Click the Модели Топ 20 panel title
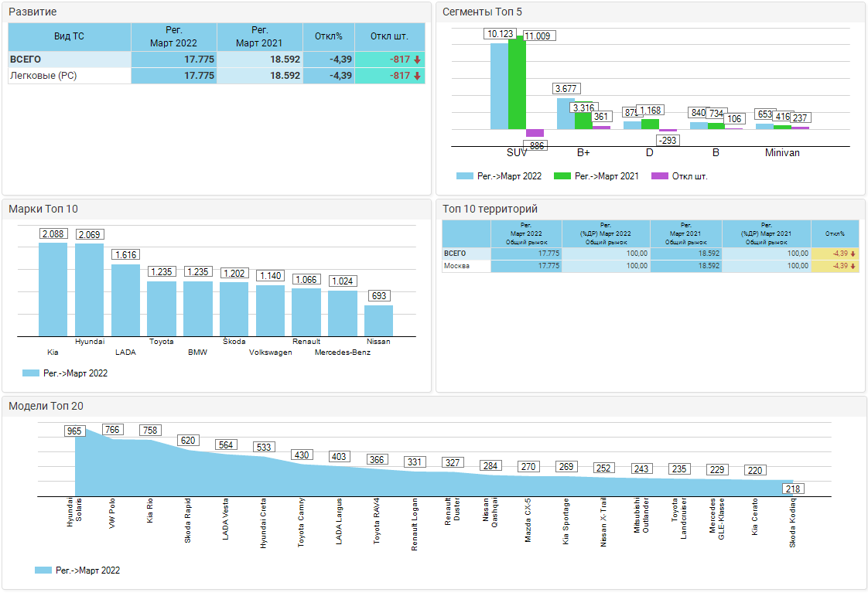 [x=46, y=407]
